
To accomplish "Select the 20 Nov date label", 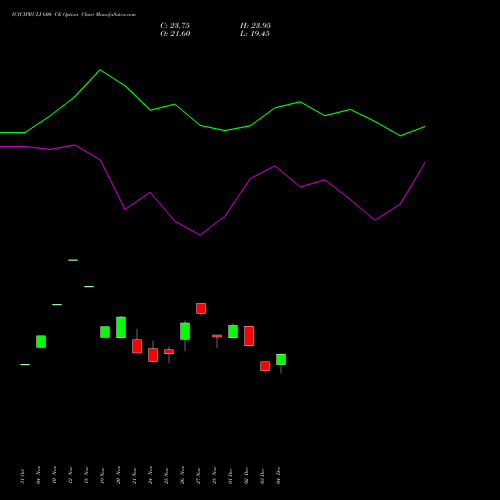I will [x=118, y=476].
